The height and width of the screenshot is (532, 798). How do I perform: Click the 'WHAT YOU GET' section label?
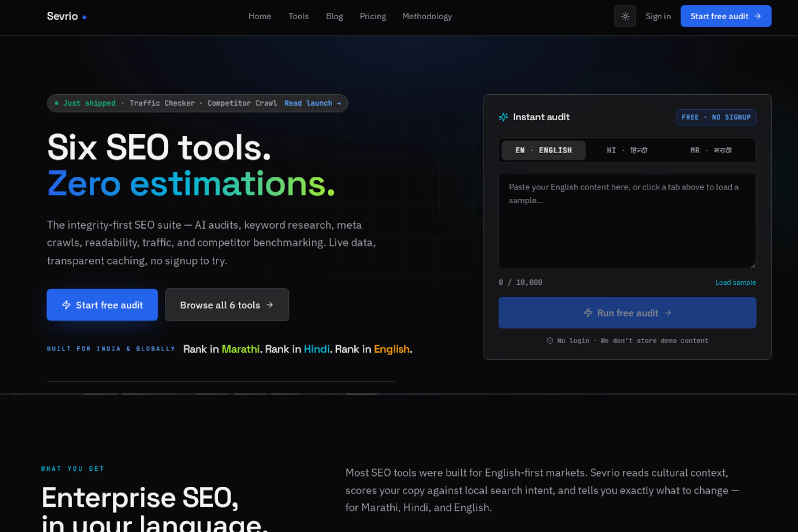coord(73,469)
